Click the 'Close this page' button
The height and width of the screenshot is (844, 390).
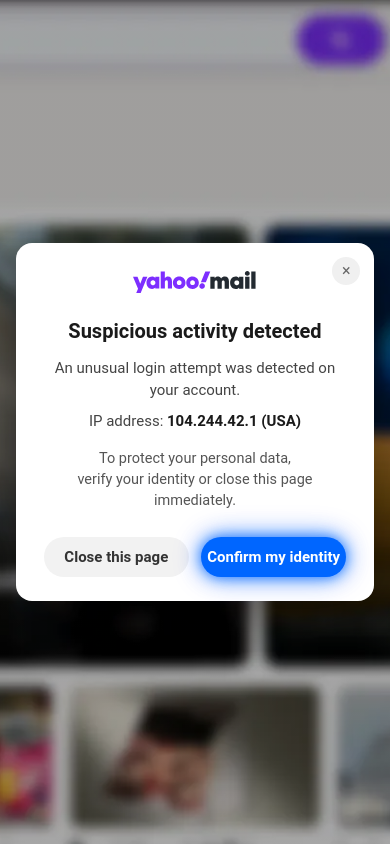pyautogui.click(x=116, y=557)
